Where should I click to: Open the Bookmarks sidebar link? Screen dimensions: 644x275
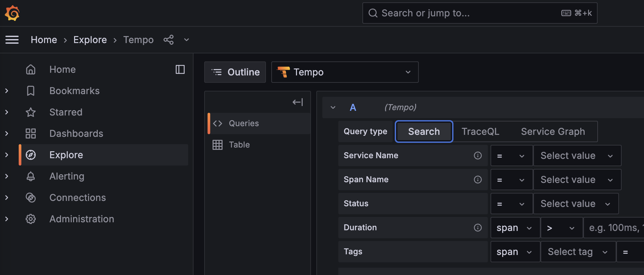click(74, 91)
